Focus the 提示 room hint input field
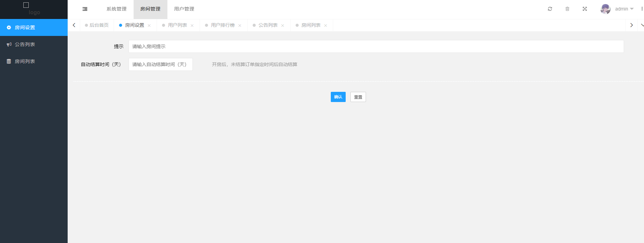Viewport: 644px width, 243px height. [x=376, y=46]
